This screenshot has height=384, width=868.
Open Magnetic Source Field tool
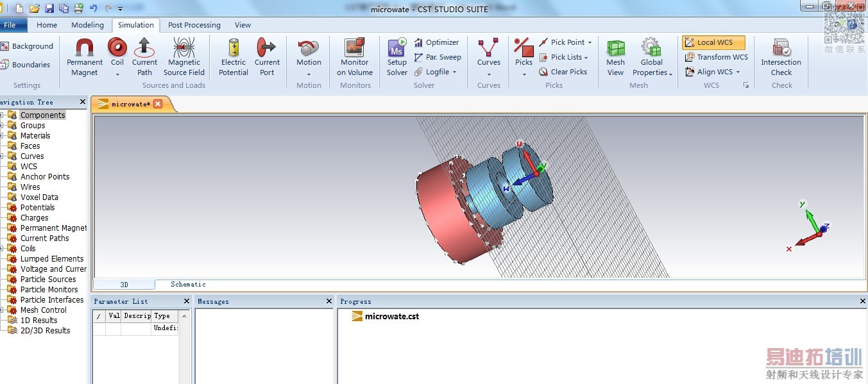184,57
